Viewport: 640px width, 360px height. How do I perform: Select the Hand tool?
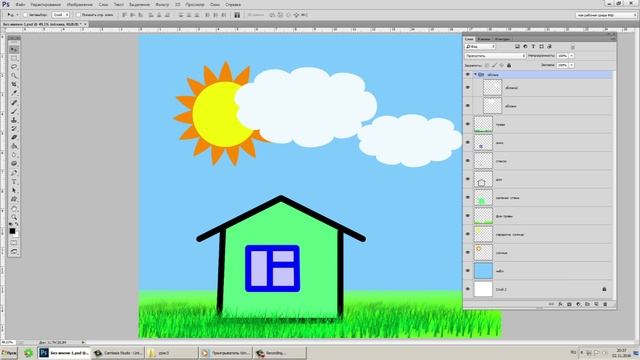tap(14, 209)
